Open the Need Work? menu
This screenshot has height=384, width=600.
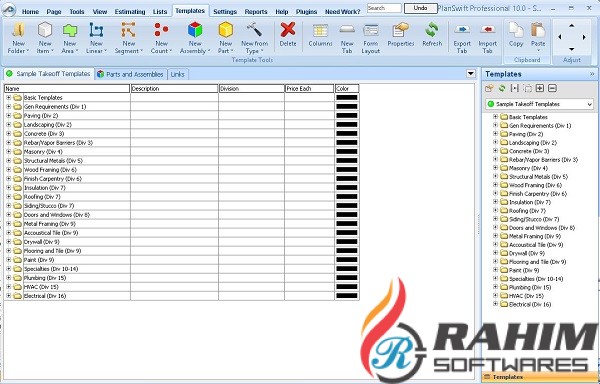click(x=342, y=11)
